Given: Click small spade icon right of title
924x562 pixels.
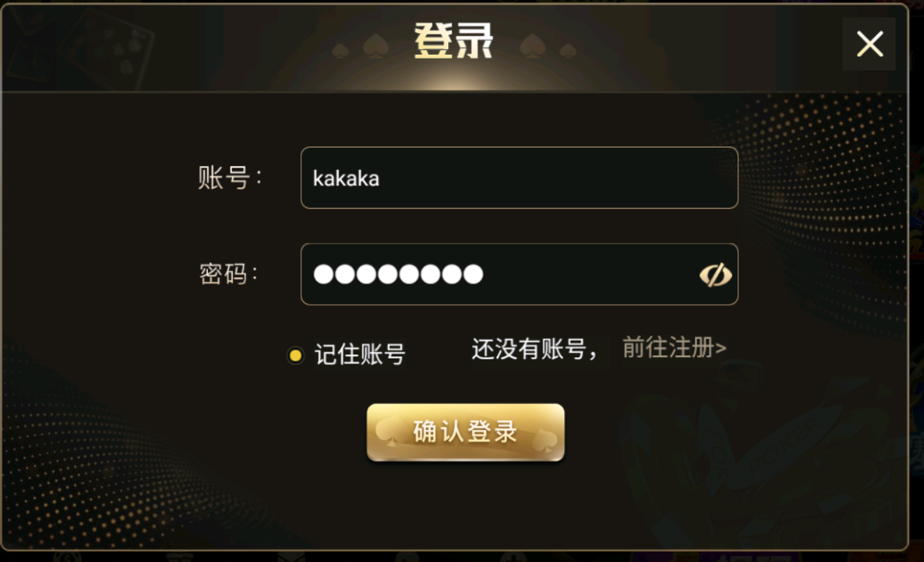Looking at the screenshot, I should coord(568,51).
